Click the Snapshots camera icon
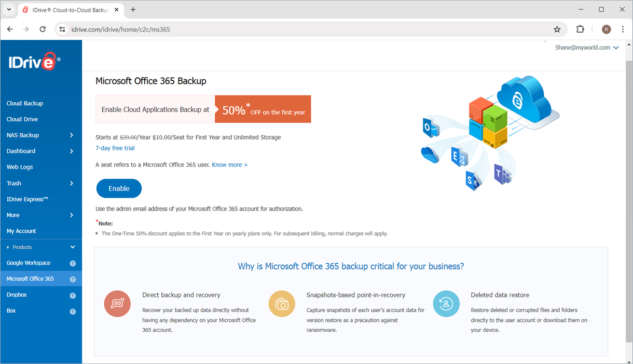633x364 pixels. pyautogui.click(x=281, y=304)
